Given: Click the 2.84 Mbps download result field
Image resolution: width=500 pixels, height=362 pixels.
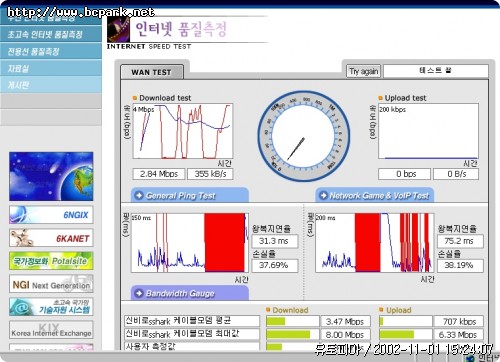Looking at the screenshot, I should (159, 174).
